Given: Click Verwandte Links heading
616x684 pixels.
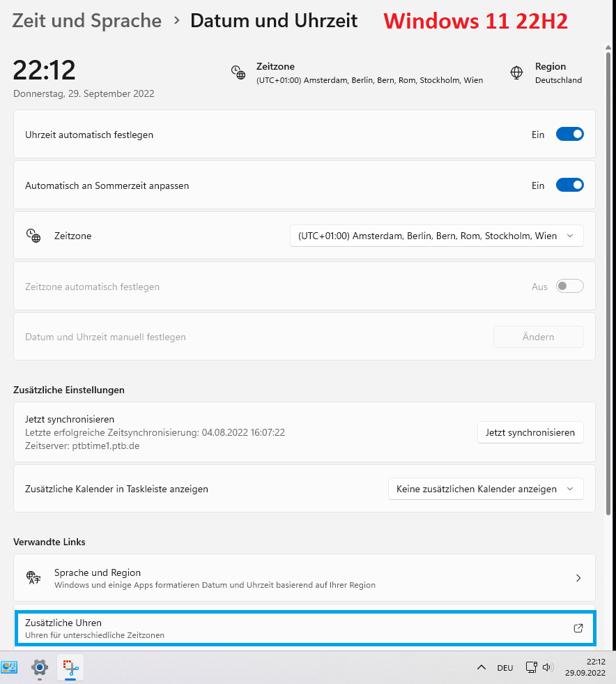Looking at the screenshot, I should coord(49,542).
